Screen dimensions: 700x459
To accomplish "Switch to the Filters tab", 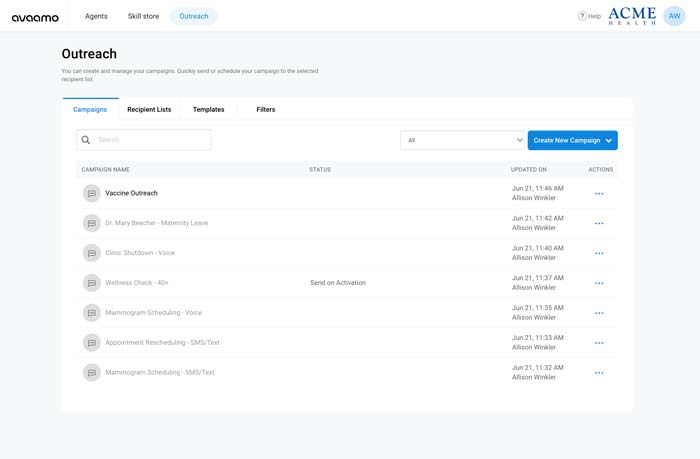I will tap(266, 109).
